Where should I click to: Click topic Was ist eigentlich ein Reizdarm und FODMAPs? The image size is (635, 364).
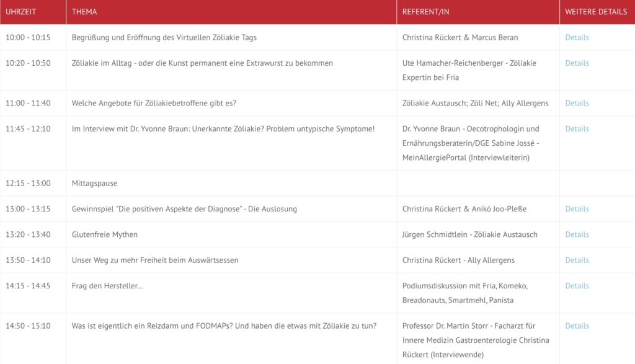[224, 326]
